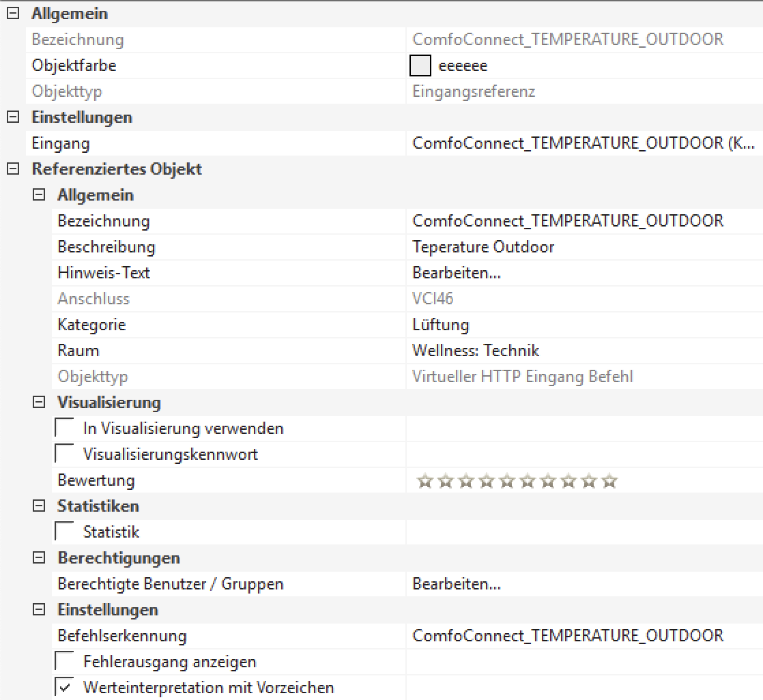This screenshot has width=763, height=700.
Task: Open Bearbeiten for Hinweis-Text
Action: coord(457,273)
